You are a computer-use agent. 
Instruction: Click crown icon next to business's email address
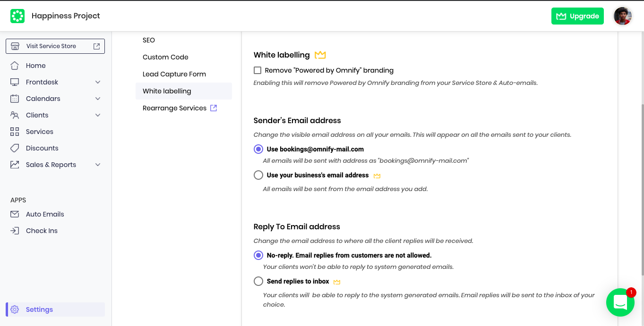(x=377, y=176)
